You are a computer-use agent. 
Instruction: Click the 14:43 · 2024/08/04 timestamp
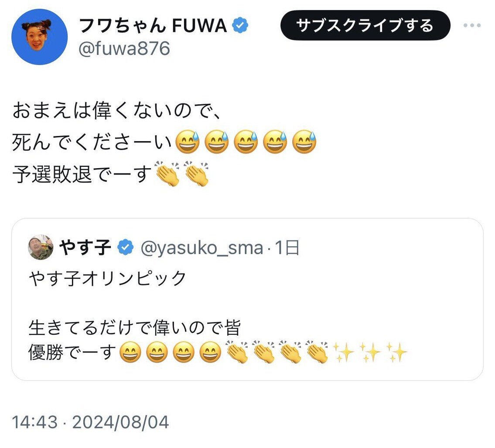[90, 422]
